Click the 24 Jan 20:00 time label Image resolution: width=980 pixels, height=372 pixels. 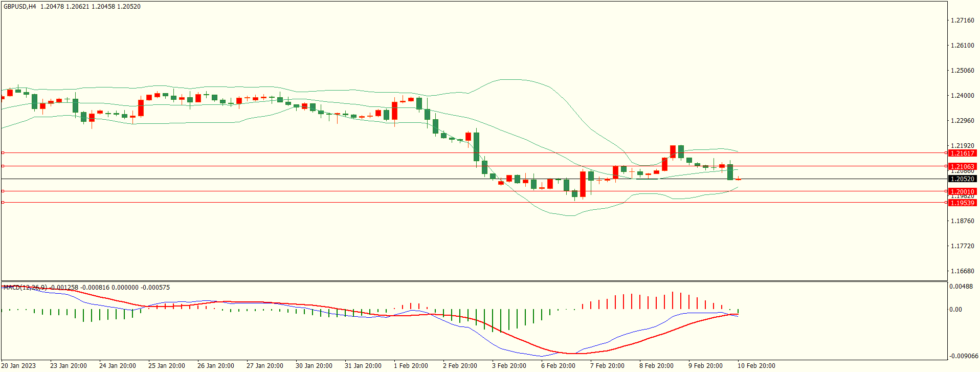pos(118,365)
